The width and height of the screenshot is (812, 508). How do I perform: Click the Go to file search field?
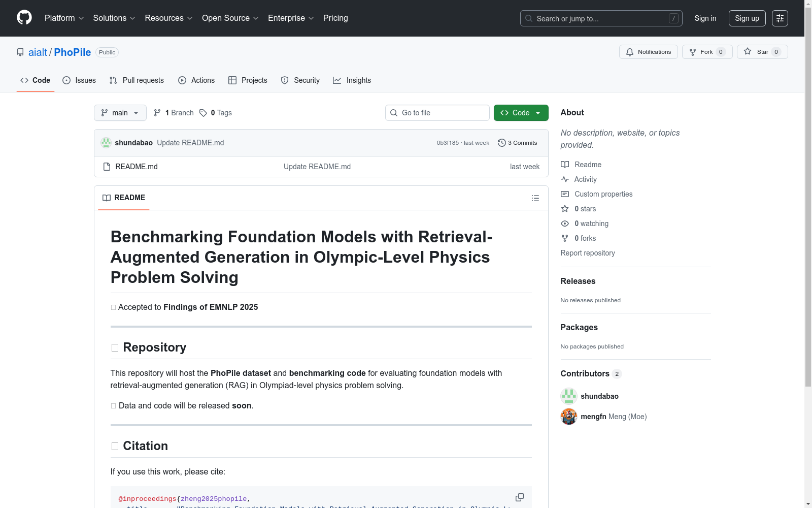click(437, 113)
